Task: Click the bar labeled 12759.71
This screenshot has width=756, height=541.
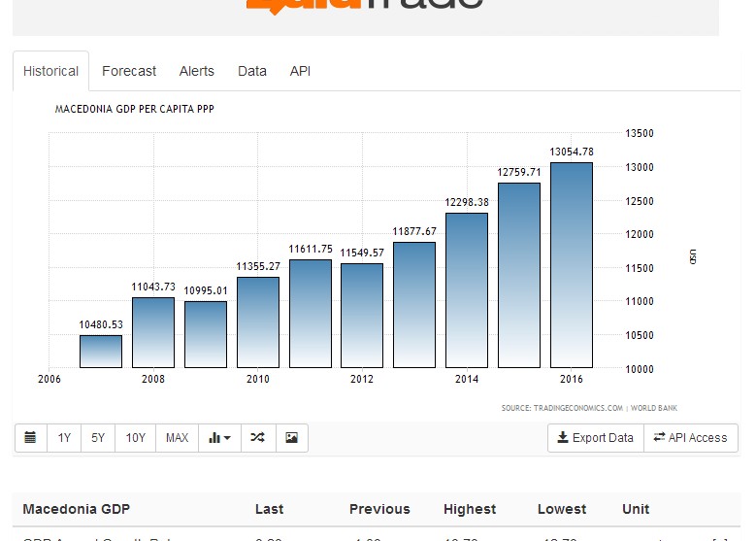Action: coord(519,275)
